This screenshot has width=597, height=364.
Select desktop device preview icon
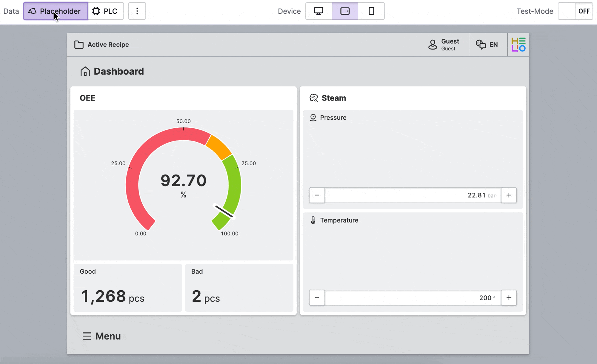pos(318,11)
